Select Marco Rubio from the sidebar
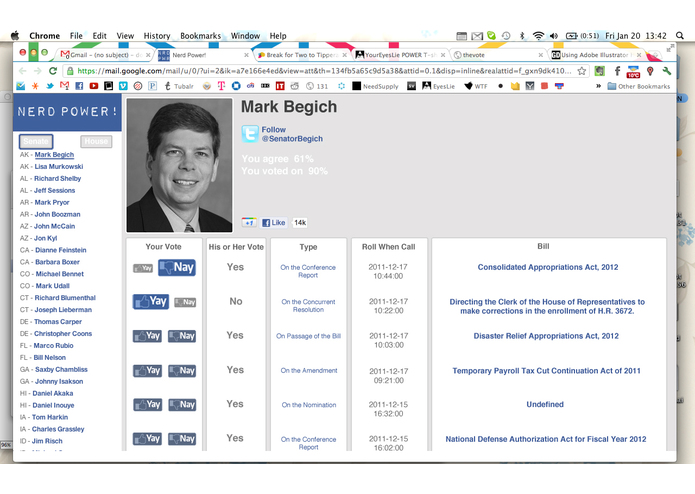Viewport: 695px width, 494px height. pyautogui.click(x=53, y=346)
